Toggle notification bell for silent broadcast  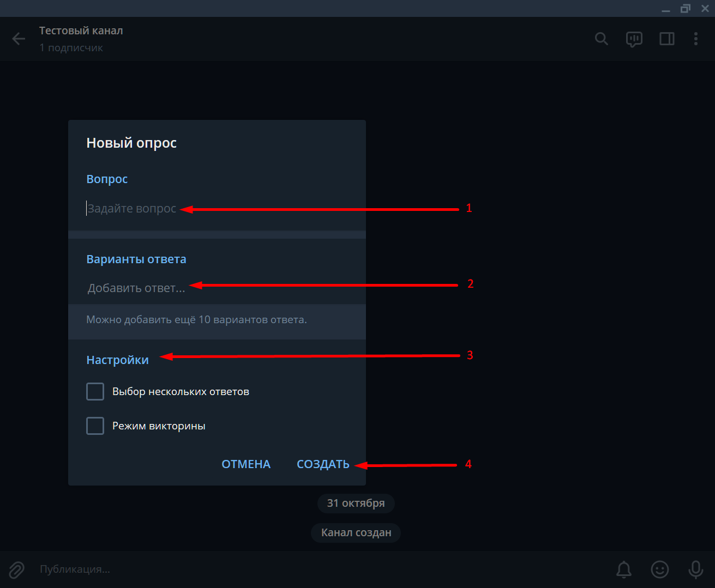coord(624,569)
